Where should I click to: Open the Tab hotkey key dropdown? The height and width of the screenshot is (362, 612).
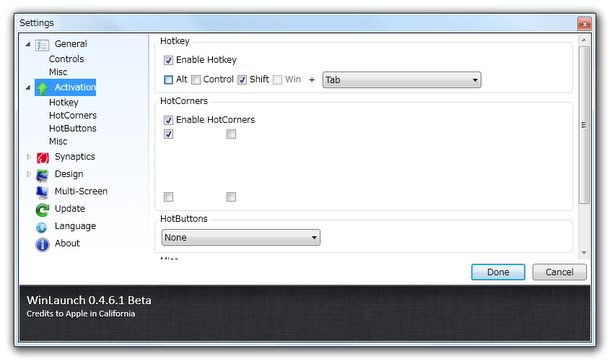402,80
